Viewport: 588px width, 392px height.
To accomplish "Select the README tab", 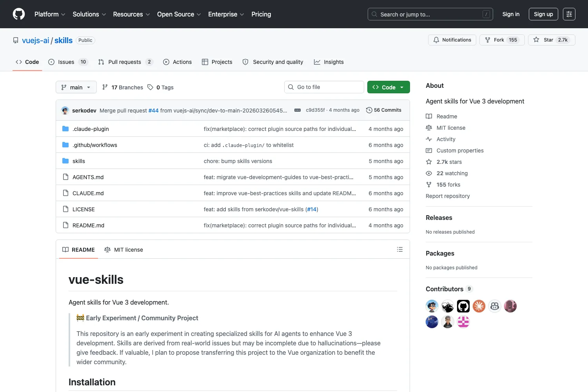I will coord(78,250).
